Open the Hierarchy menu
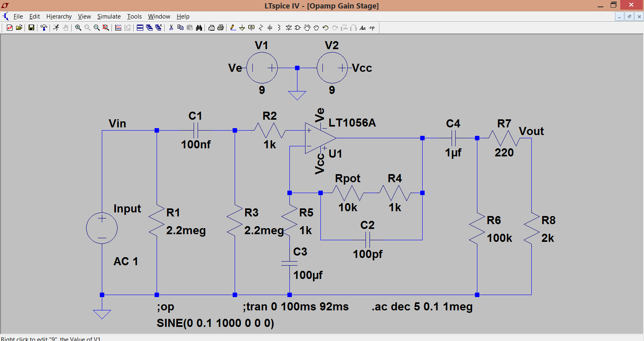 [x=59, y=16]
